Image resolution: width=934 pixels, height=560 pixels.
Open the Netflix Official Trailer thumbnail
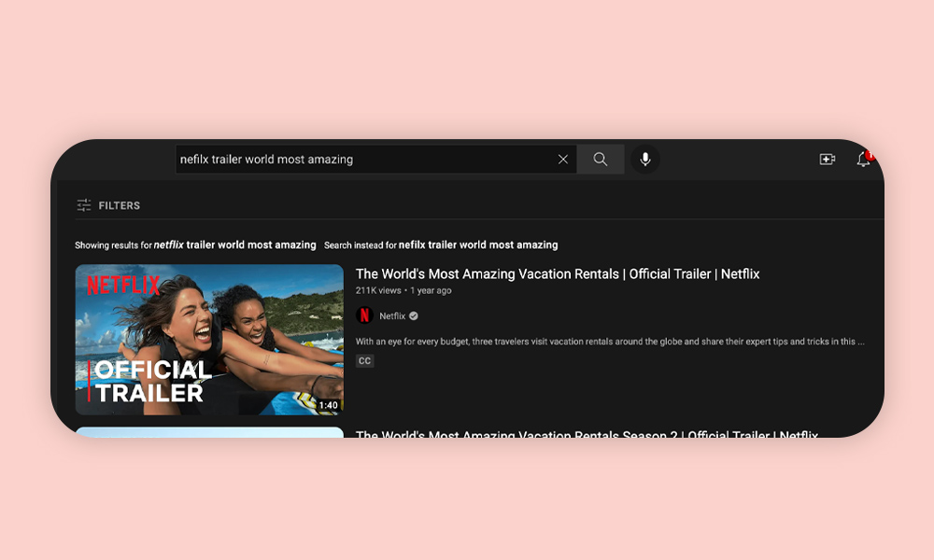pyautogui.click(x=209, y=340)
